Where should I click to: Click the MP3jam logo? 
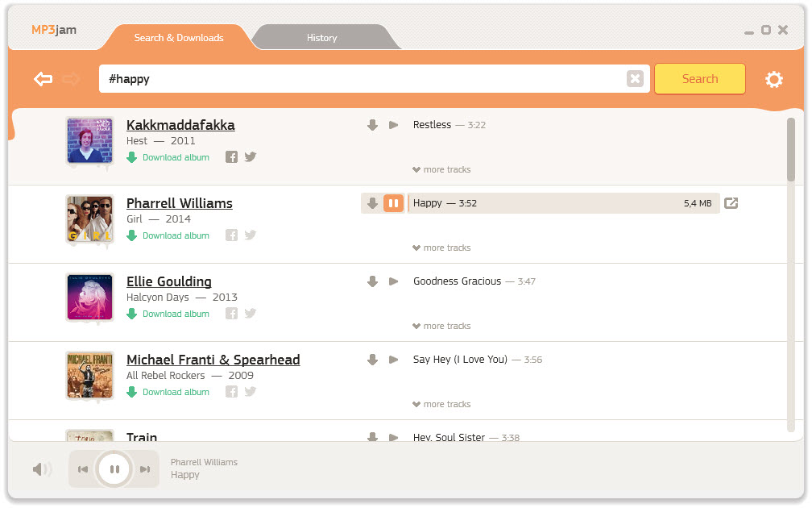click(54, 30)
